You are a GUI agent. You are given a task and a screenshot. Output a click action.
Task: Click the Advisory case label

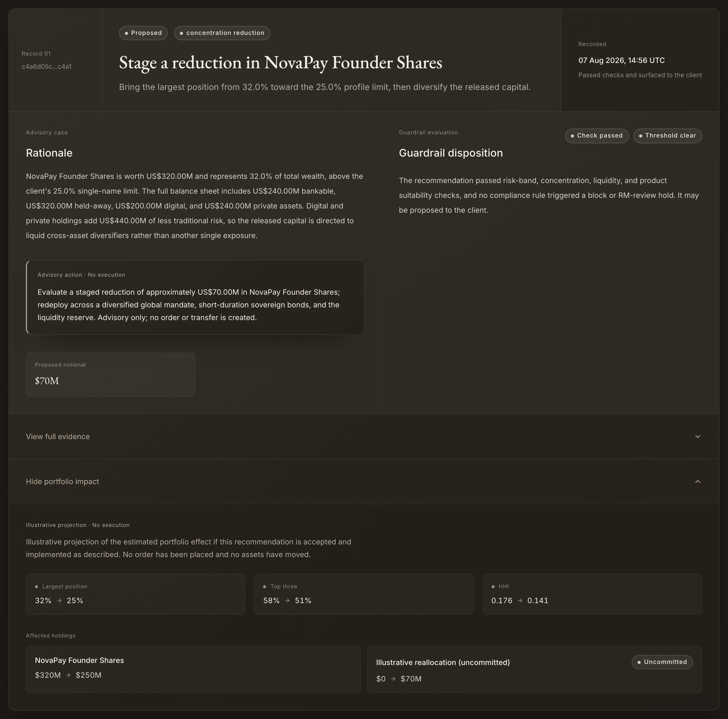click(47, 133)
